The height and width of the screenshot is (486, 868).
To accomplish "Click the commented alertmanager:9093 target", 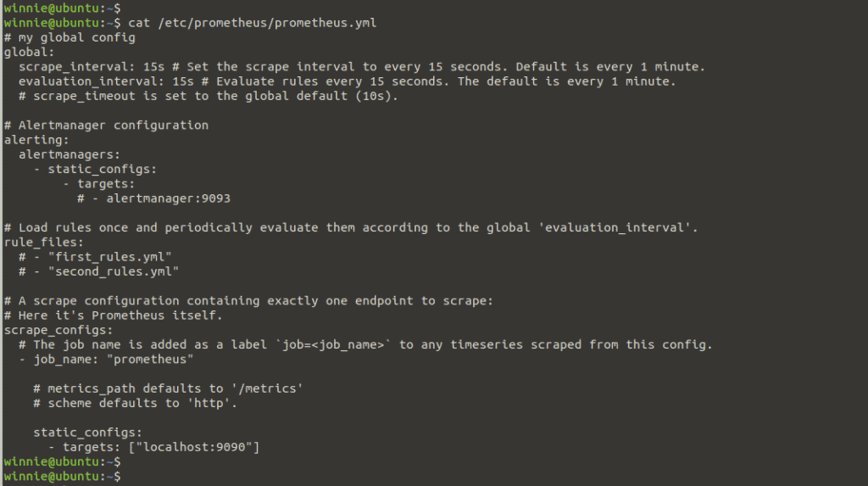I will click(154, 198).
